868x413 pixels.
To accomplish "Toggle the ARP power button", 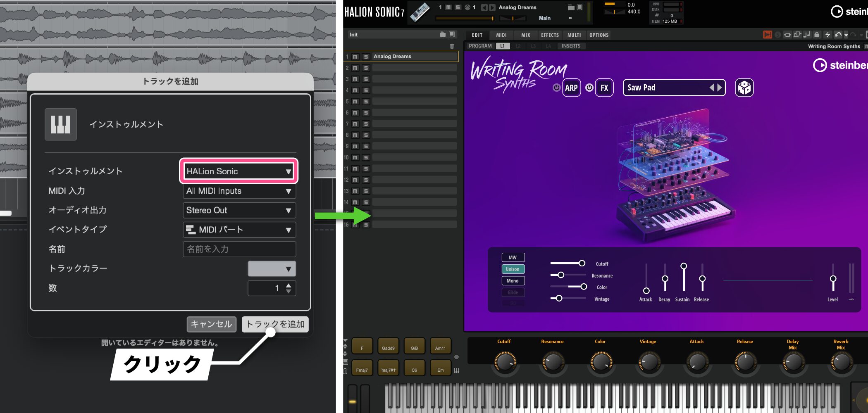I will pos(557,88).
